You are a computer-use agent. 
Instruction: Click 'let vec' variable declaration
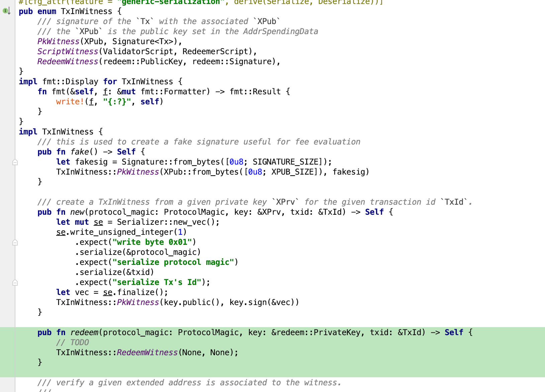(x=73, y=292)
